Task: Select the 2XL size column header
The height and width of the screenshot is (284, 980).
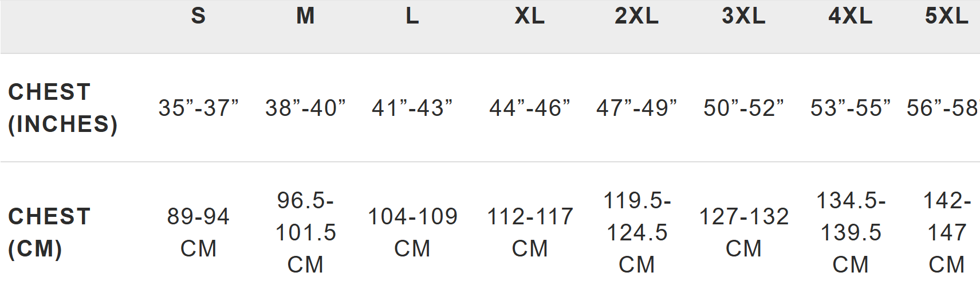Action: tap(637, 16)
